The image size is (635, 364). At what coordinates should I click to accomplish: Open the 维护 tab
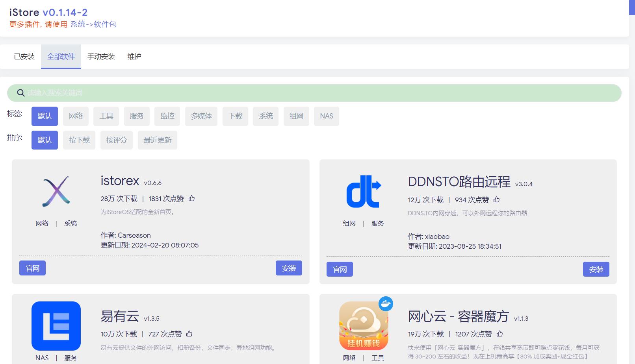(x=134, y=57)
